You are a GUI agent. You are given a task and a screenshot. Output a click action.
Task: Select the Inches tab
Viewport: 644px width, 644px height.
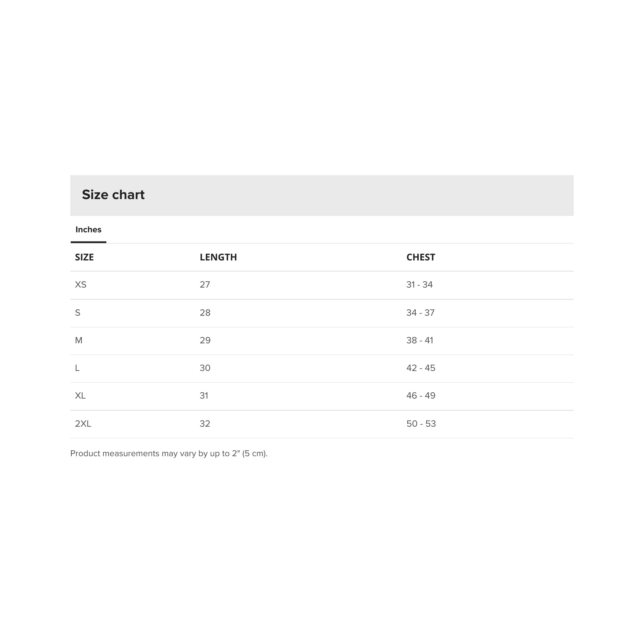(x=88, y=230)
